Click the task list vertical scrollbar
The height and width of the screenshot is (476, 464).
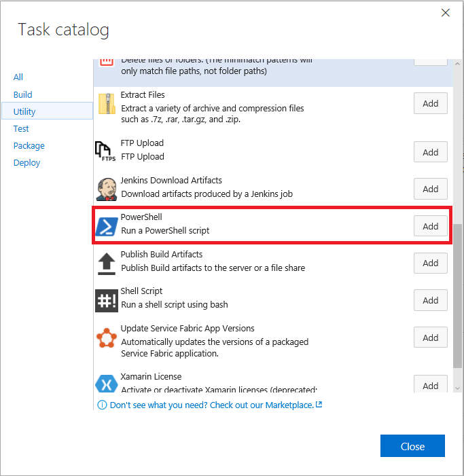tap(457, 292)
